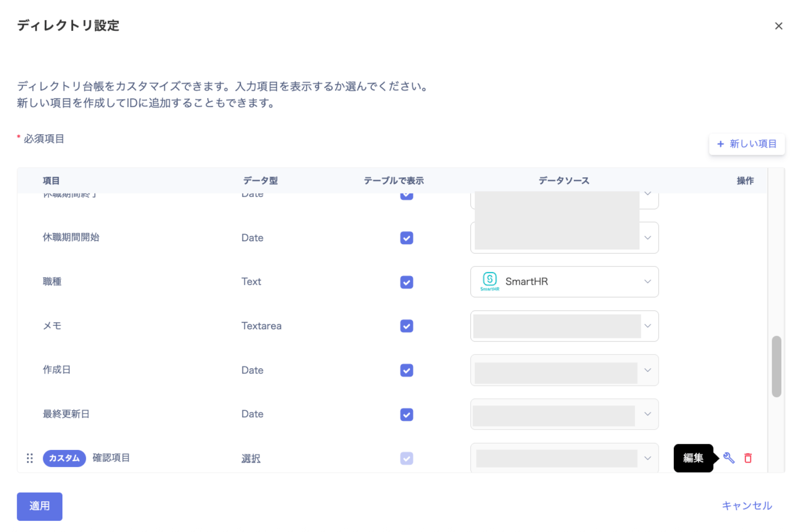
Task: Expand the data source dropdown for メモ
Action: (564, 326)
